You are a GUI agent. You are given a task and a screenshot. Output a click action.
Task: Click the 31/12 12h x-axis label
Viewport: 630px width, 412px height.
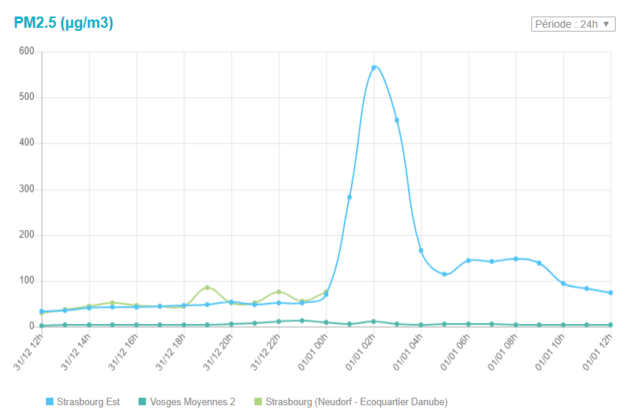(28, 353)
